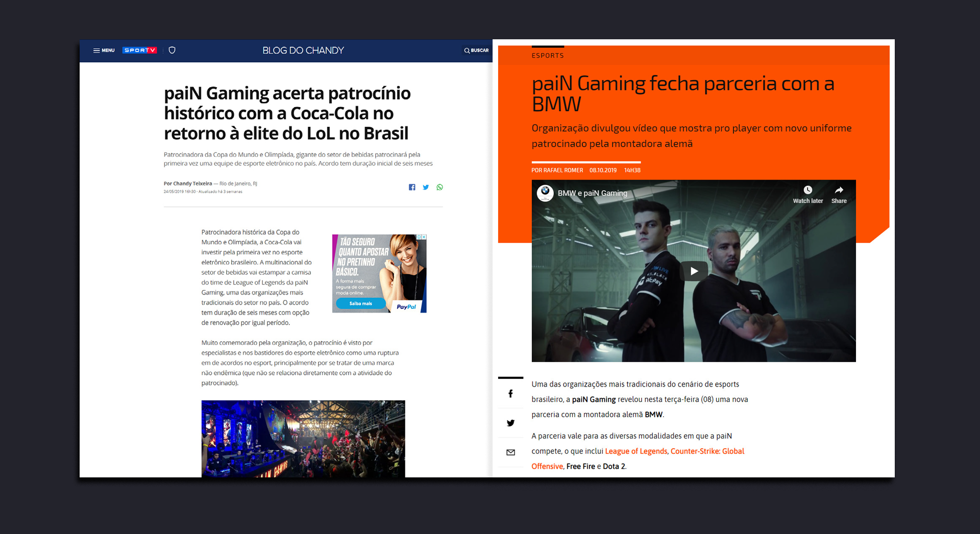Share the BMW article by email envelope icon

510,452
